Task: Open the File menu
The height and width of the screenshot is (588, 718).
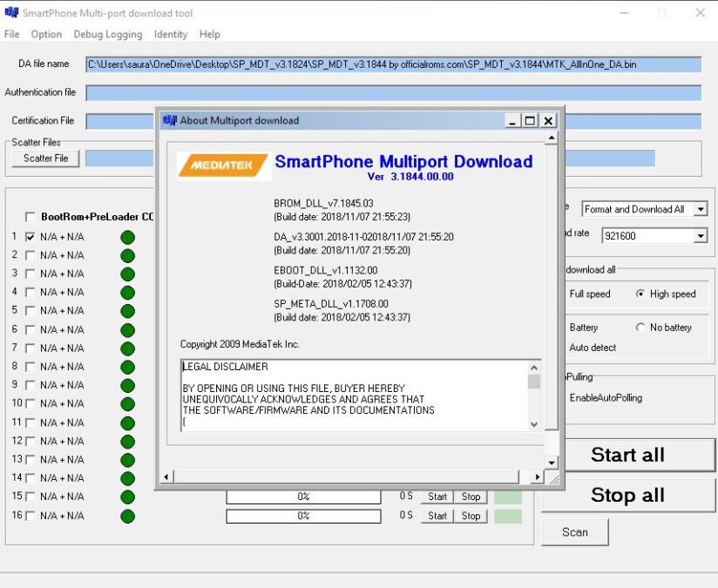Action: pos(12,34)
